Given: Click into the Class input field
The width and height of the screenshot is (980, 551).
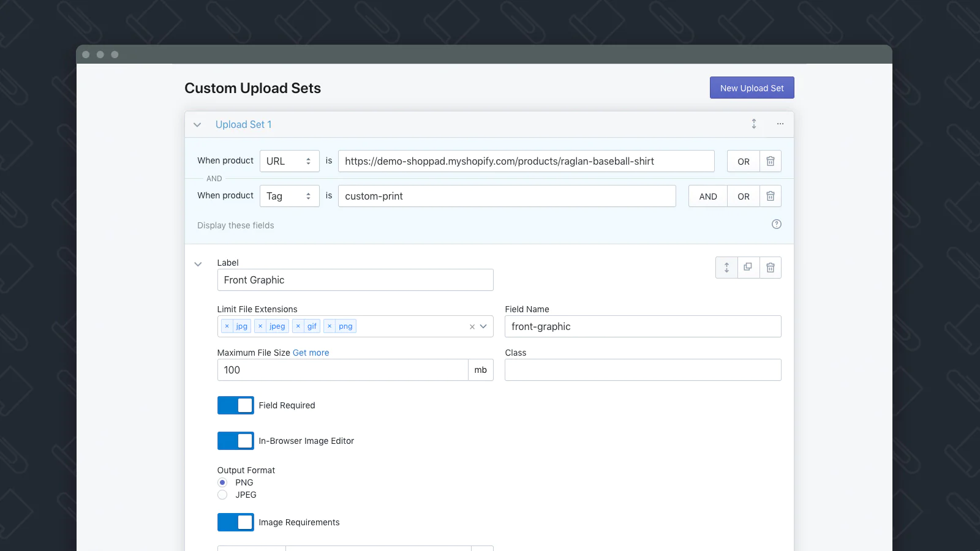Looking at the screenshot, I should tap(643, 370).
